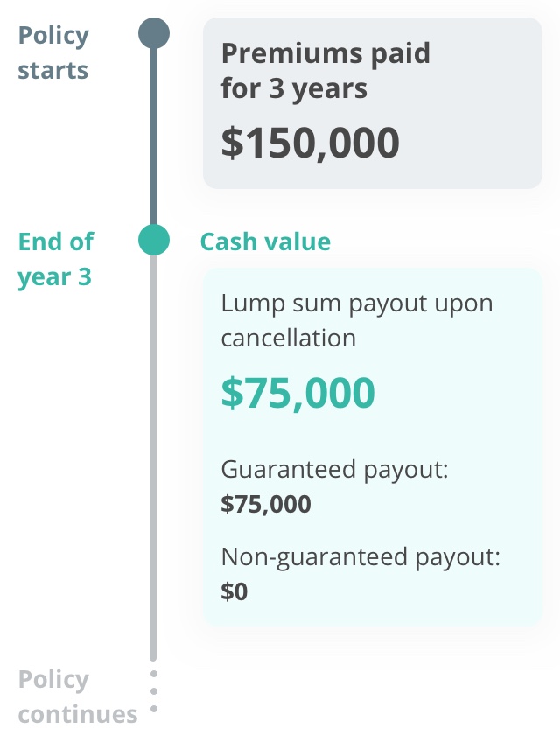Screen dimensions: 560x749
Task: Click the teal End of year 3 dot
Action: (x=154, y=240)
